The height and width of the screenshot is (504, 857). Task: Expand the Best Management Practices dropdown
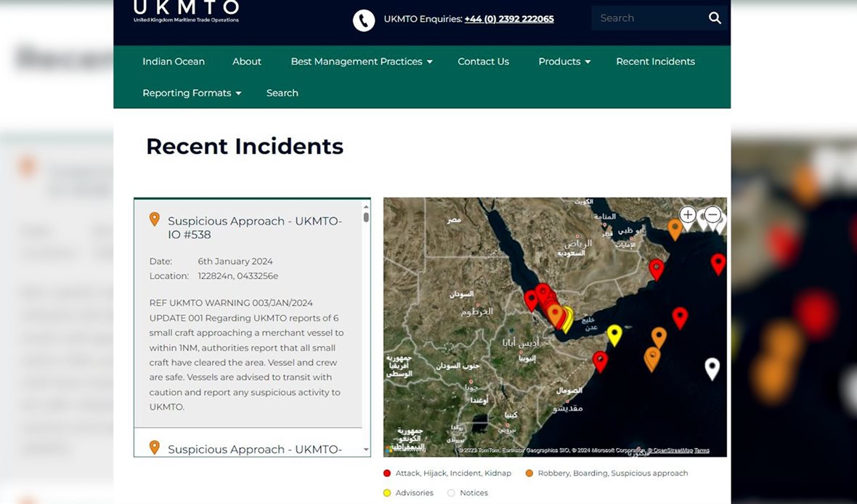pos(362,62)
